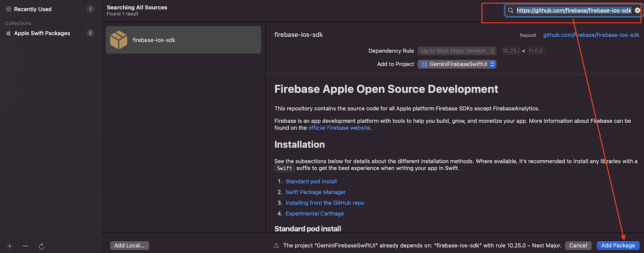The height and width of the screenshot is (253, 644).
Task: Click the Apple logo icon in Collections
Action: [x=8, y=33]
